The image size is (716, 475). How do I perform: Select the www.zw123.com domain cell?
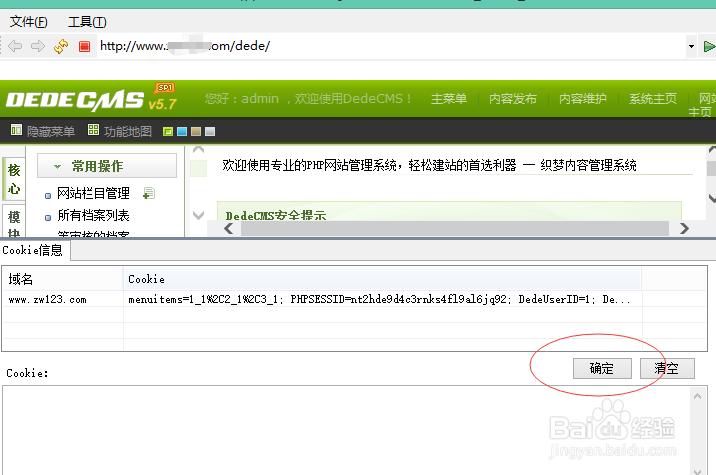(63, 299)
